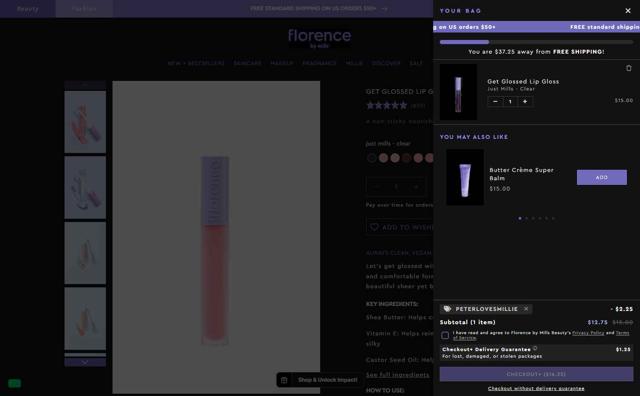Increase Get Glossed Lip Gloss quantity
The height and width of the screenshot is (396, 640).
click(x=525, y=101)
